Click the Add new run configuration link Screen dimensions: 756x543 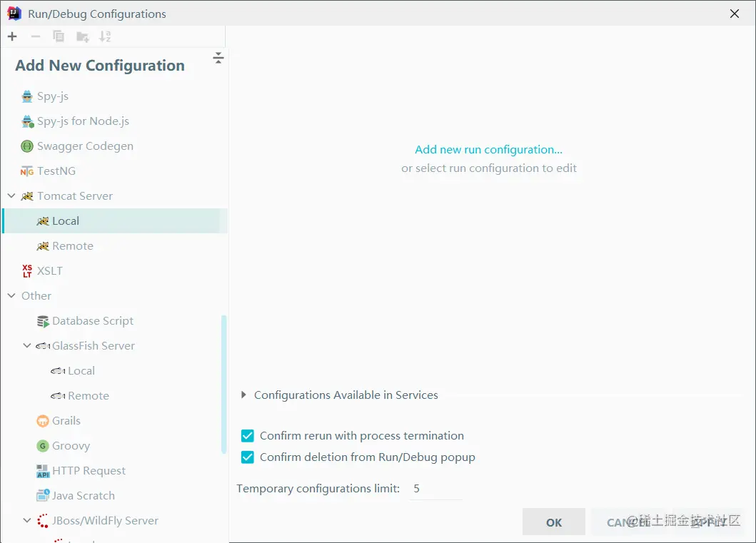click(x=488, y=150)
